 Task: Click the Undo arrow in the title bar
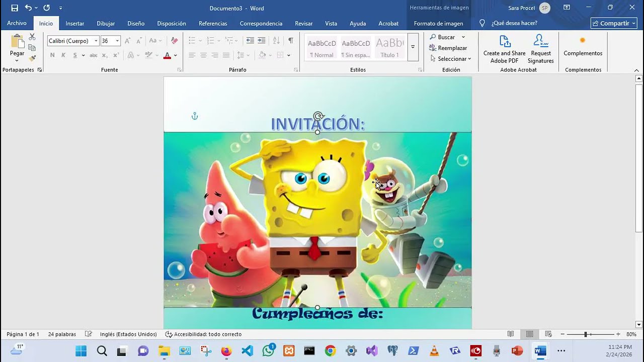pos(28,8)
